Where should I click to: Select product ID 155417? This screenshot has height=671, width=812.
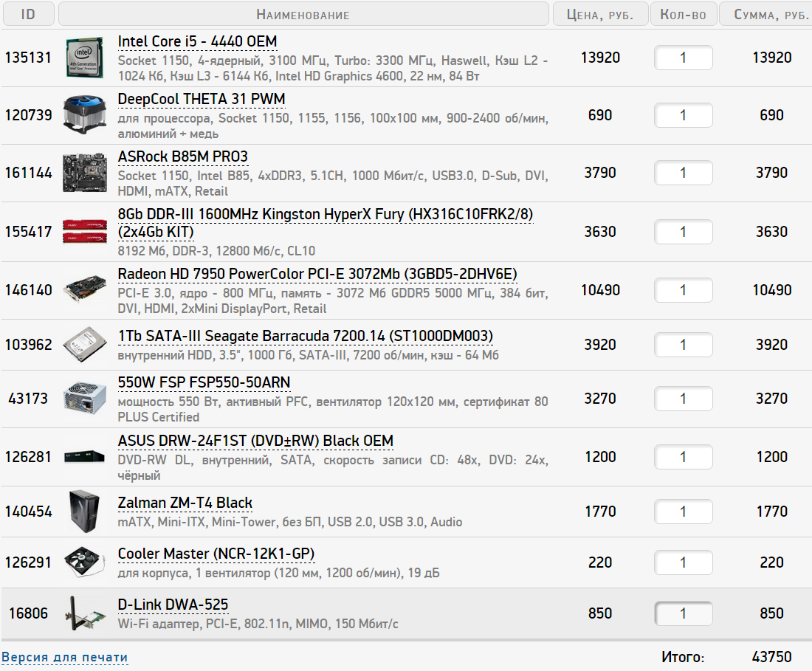point(29,232)
